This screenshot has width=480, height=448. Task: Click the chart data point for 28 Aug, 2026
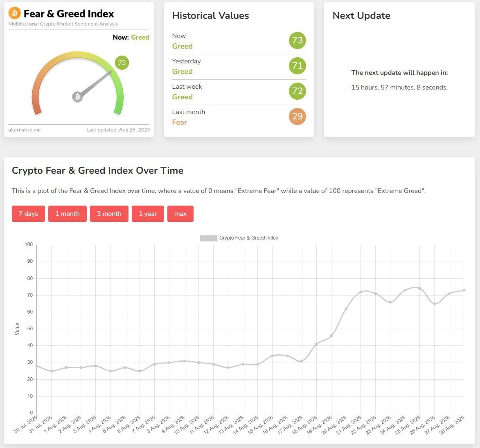coord(464,290)
